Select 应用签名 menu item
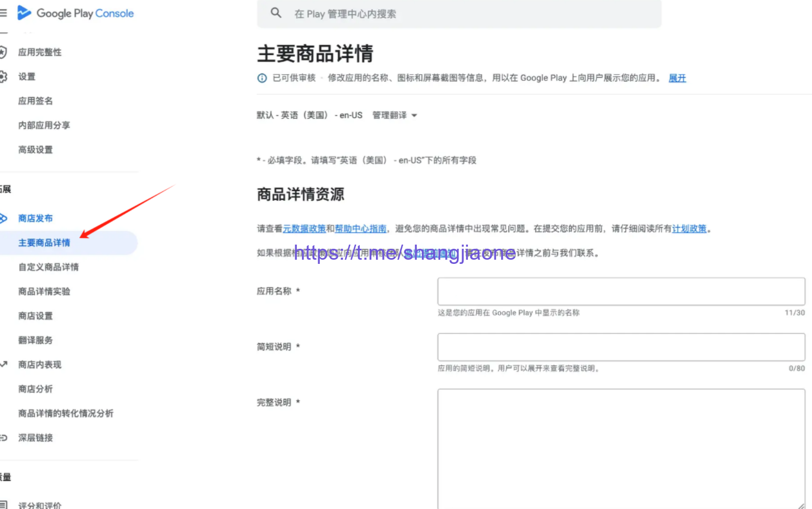The image size is (812, 509). tap(35, 101)
